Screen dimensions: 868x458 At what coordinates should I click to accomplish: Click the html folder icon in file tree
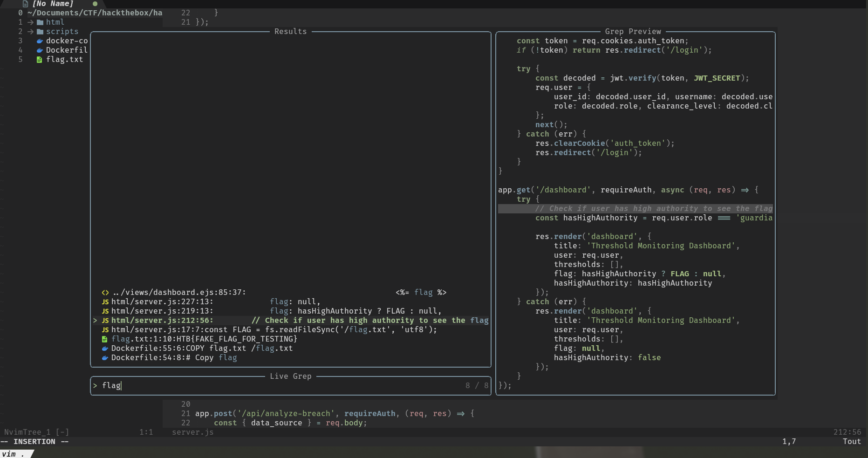point(40,22)
